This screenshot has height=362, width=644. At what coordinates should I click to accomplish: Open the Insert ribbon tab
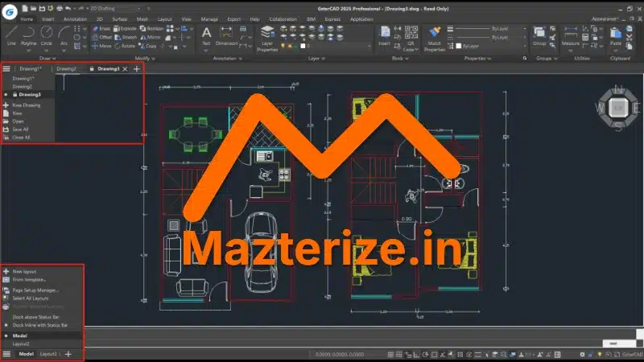(x=47, y=19)
